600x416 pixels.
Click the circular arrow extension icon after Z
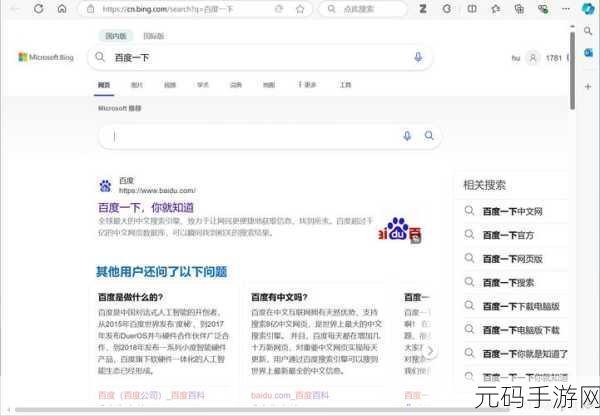pyautogui.click(x=447, y=8)
